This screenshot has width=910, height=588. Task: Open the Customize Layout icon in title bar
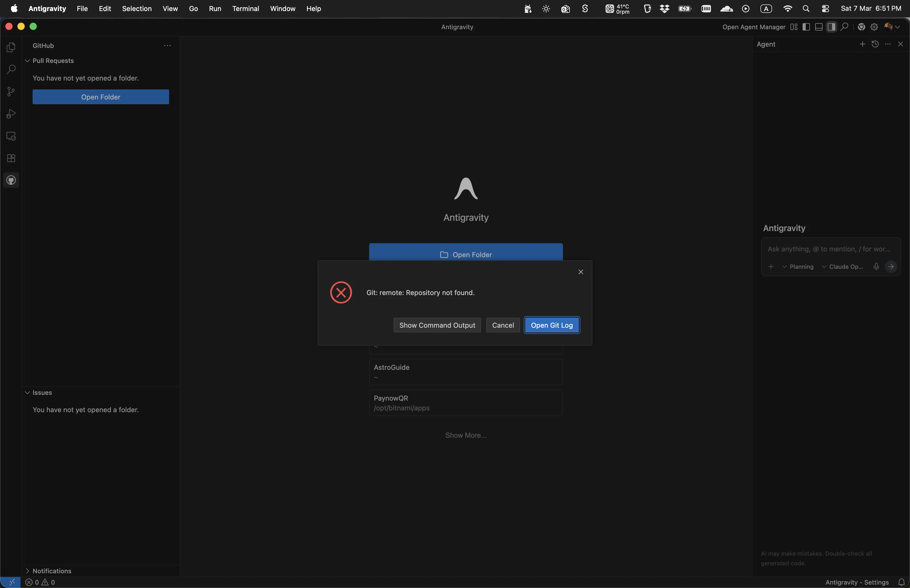794,27
